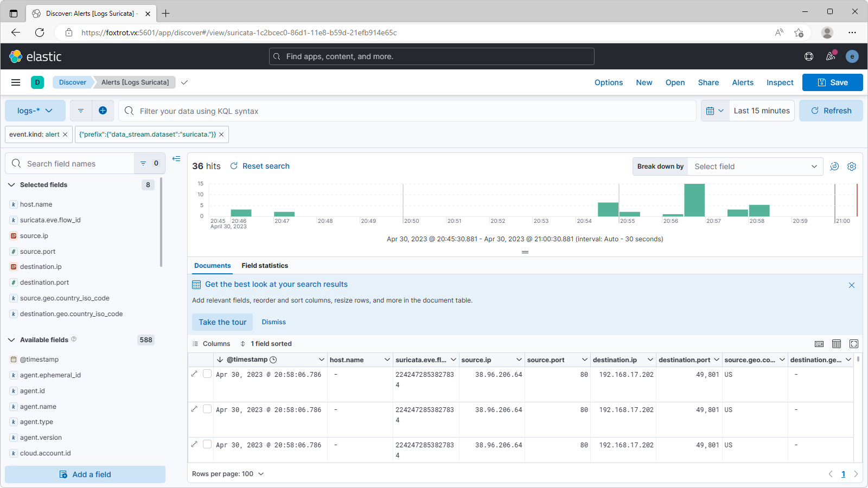Open the Inspect menu in the header

780,82
